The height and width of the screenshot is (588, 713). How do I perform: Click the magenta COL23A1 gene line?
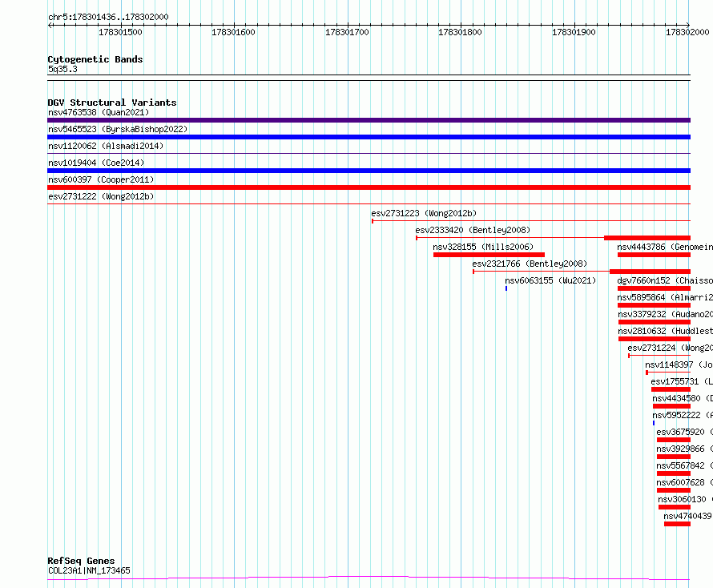369,578
